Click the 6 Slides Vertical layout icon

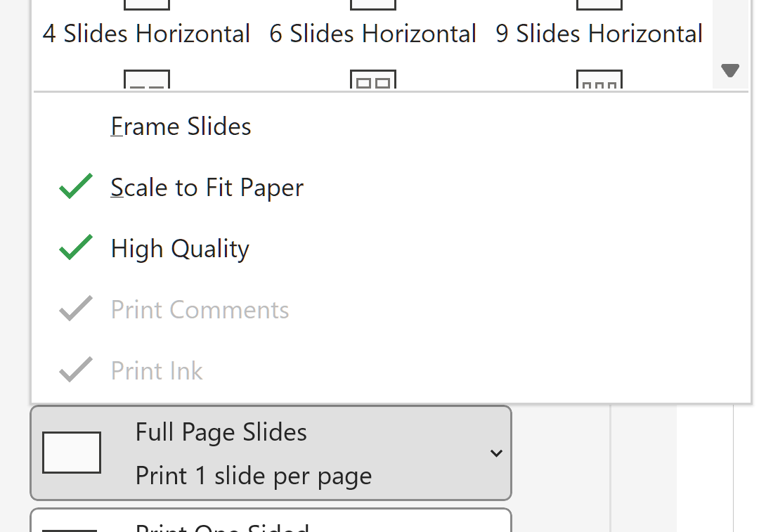pyautogui.click(x=373, y=79)
